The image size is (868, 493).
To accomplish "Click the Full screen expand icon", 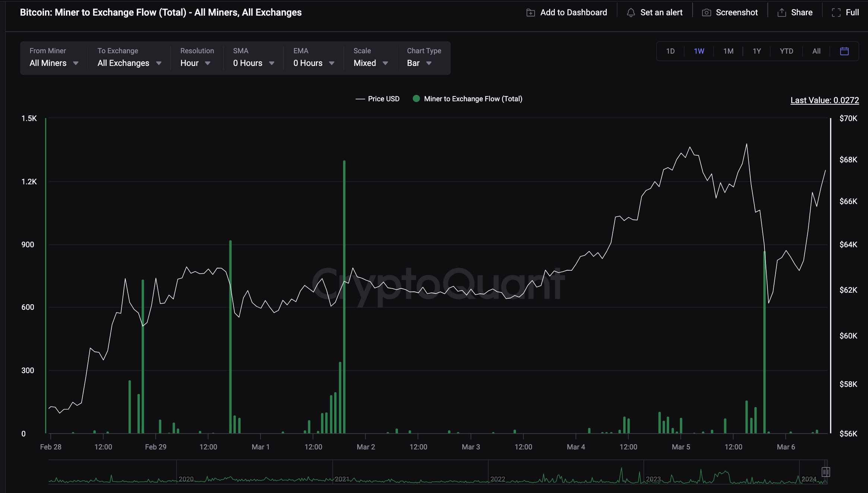I will (x=836, y=13).
